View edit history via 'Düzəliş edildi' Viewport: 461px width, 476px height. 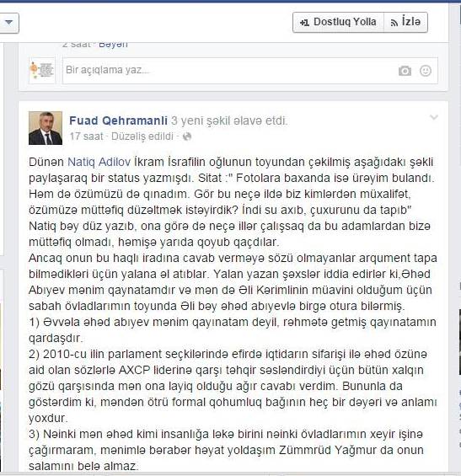pyautogui.click(x=142, y=136)
